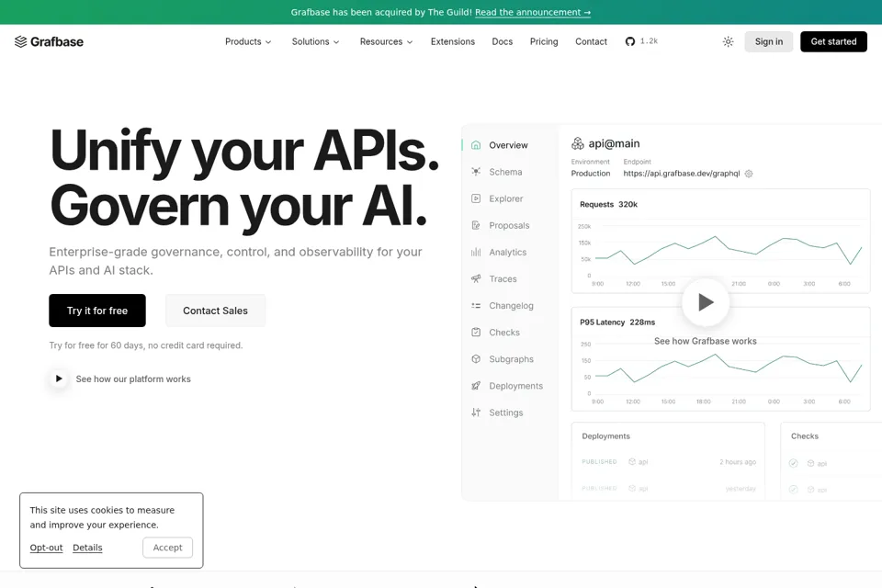Click the api@main branch title
882x588 pixels.
615,143
